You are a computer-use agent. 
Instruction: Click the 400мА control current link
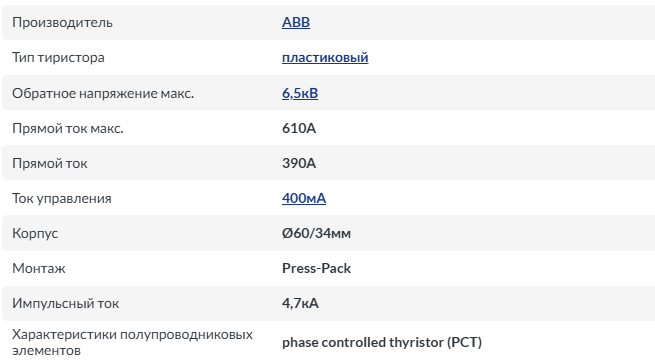[x=304, y=198]
